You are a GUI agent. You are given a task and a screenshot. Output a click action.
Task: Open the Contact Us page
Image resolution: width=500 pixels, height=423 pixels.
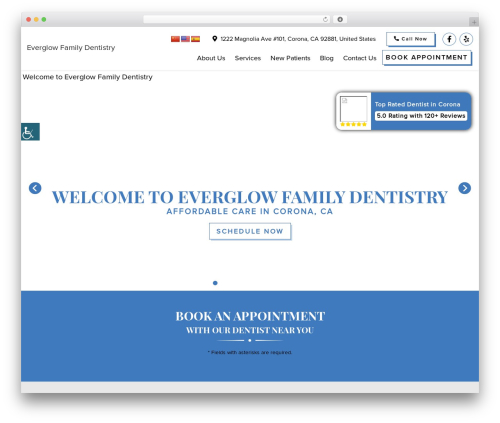click(360, 58)
